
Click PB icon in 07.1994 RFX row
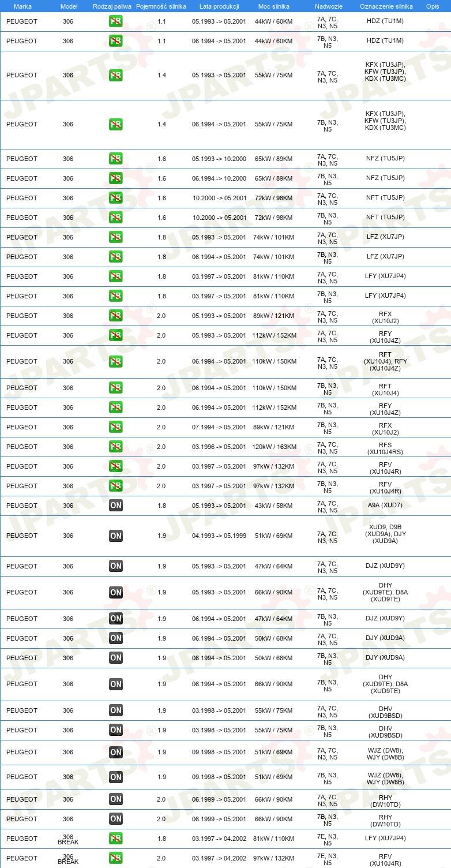[116, 427]
